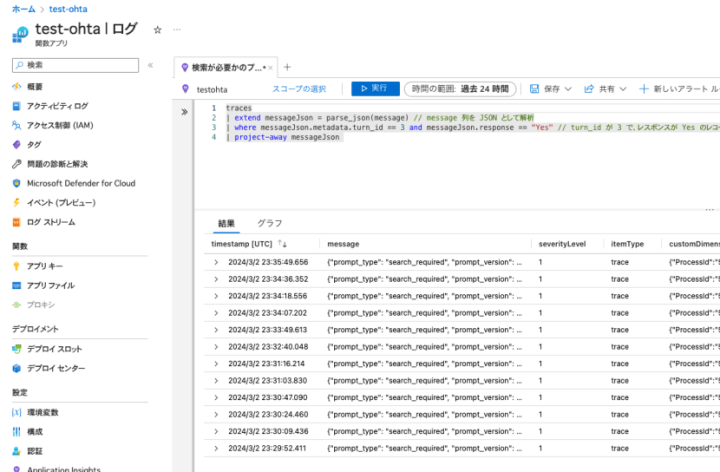Expand row 2024/3/2 23:29:52.411
The image size is (720, 472).
tap(216, 449)
